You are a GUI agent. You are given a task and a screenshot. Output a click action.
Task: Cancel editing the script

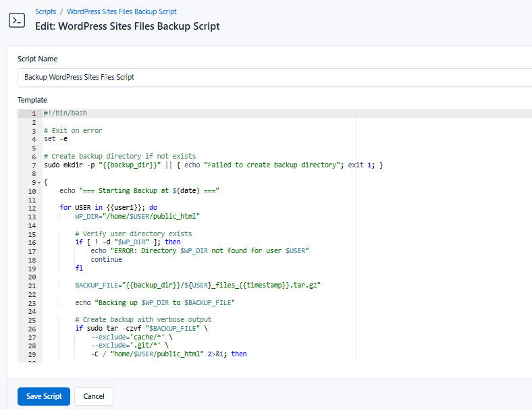[94, 396]
